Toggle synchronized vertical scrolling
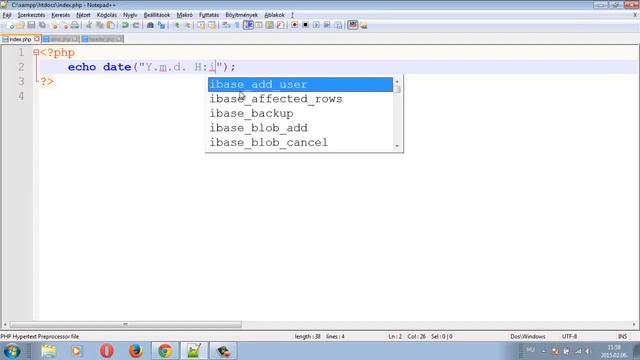This screenshot has height=360, width=640. coord(201,25)
